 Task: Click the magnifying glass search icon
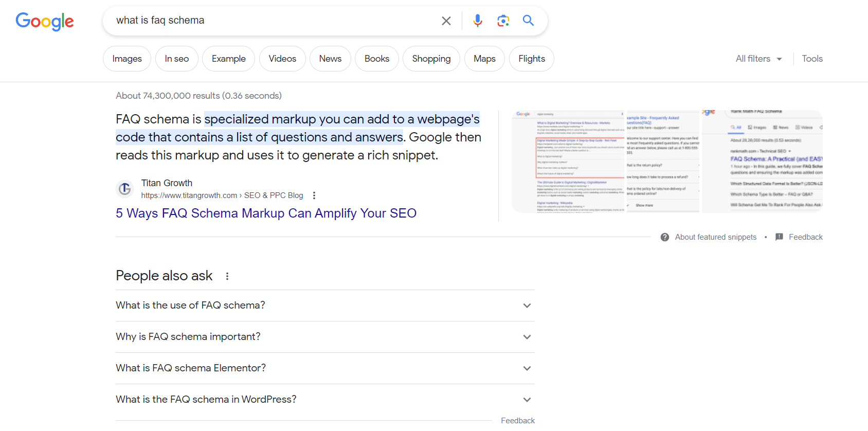click(528, 21)
